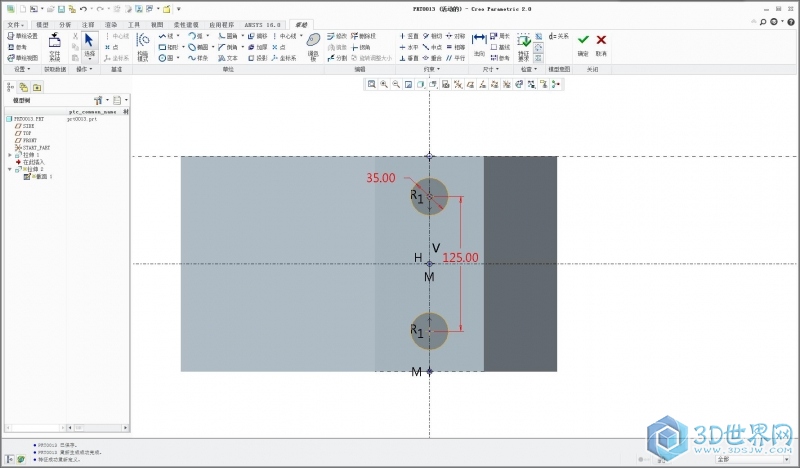Viewport: 800px width, 468px height.
Task: Open the Rectangle tool dropdown arrow
Action: coord(183,47)
